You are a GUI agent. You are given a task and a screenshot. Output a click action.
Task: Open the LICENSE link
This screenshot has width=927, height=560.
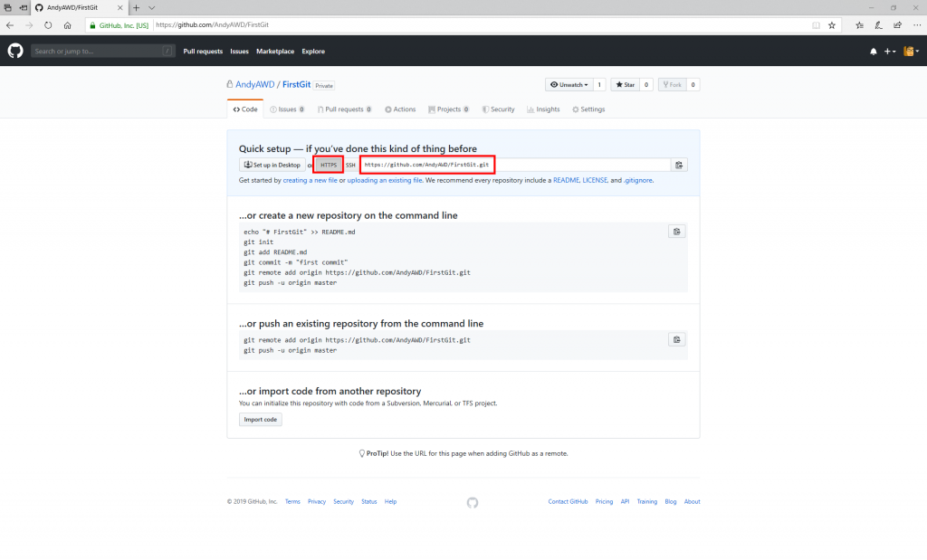595,180
